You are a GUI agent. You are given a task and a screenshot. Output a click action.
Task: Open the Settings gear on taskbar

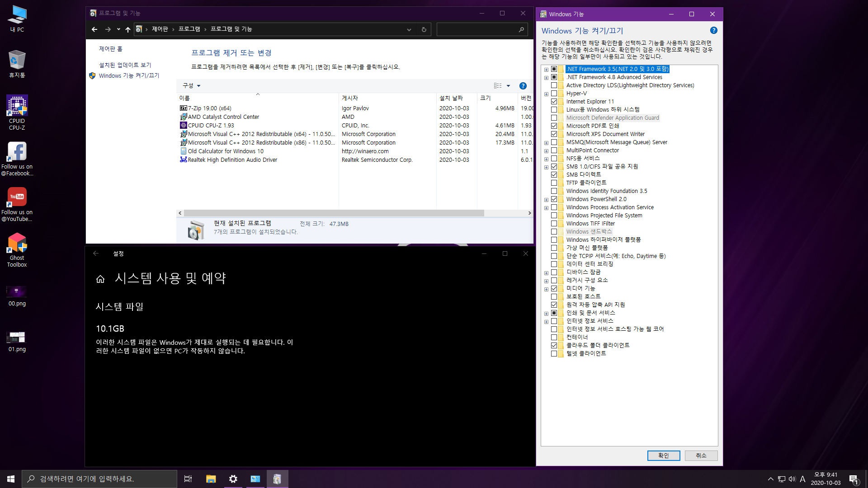click(x=233, y=479)
